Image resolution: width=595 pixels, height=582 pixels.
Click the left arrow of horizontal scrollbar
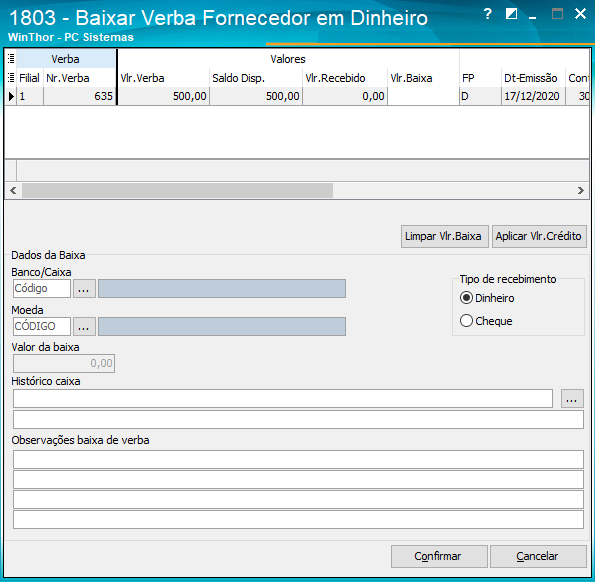(13, 190)
